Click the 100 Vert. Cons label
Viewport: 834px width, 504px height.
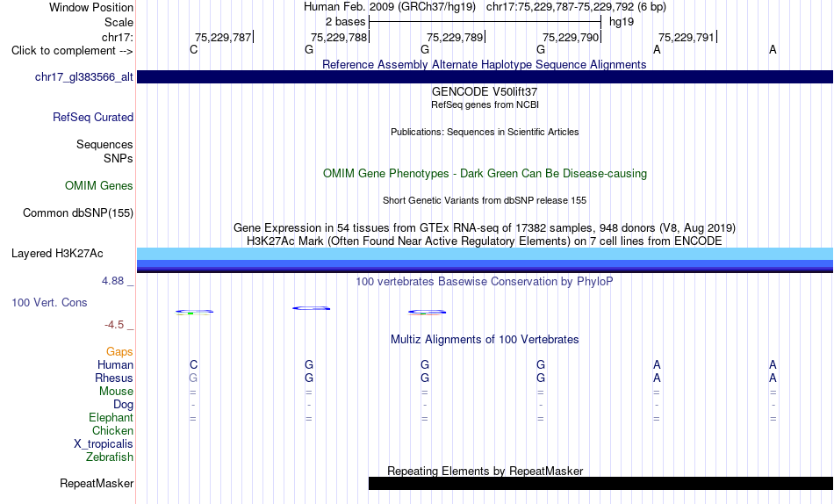49,302
